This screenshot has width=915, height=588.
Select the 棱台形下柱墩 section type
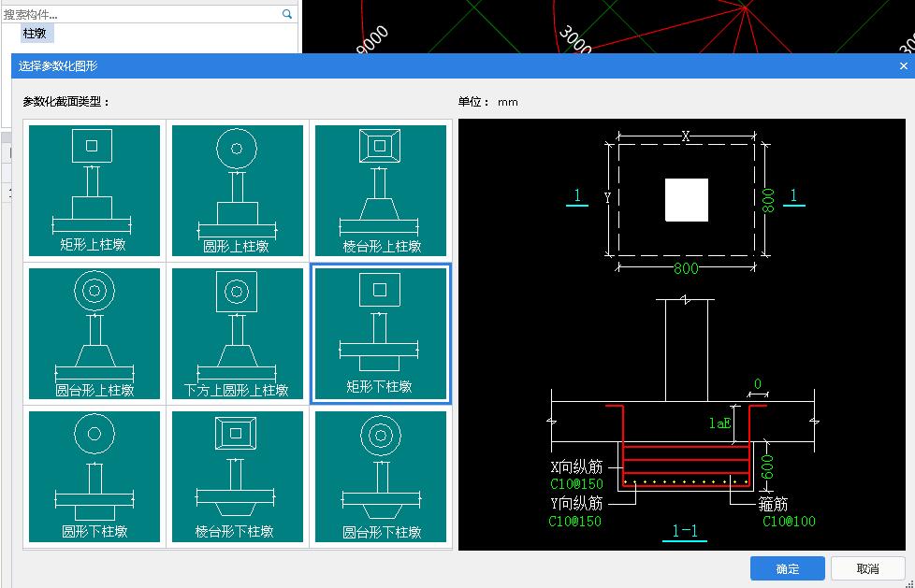tap(238, 477)
